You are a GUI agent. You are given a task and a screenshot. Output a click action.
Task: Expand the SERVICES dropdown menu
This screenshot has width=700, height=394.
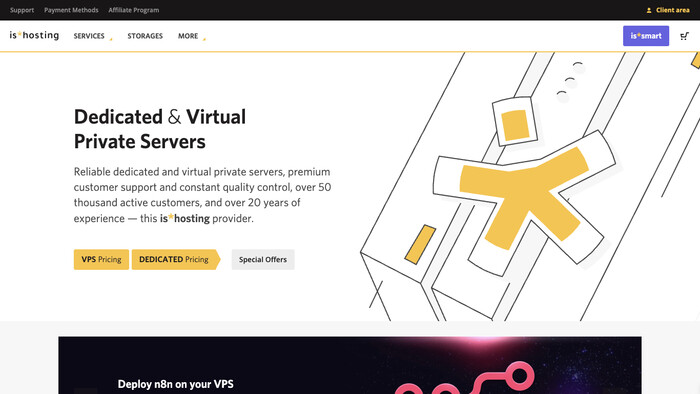click(x=92, y=36)
